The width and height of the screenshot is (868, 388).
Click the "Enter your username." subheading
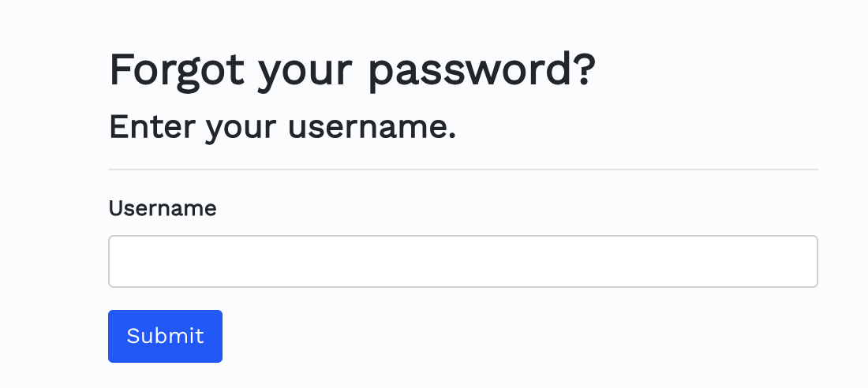click(282, 127)
